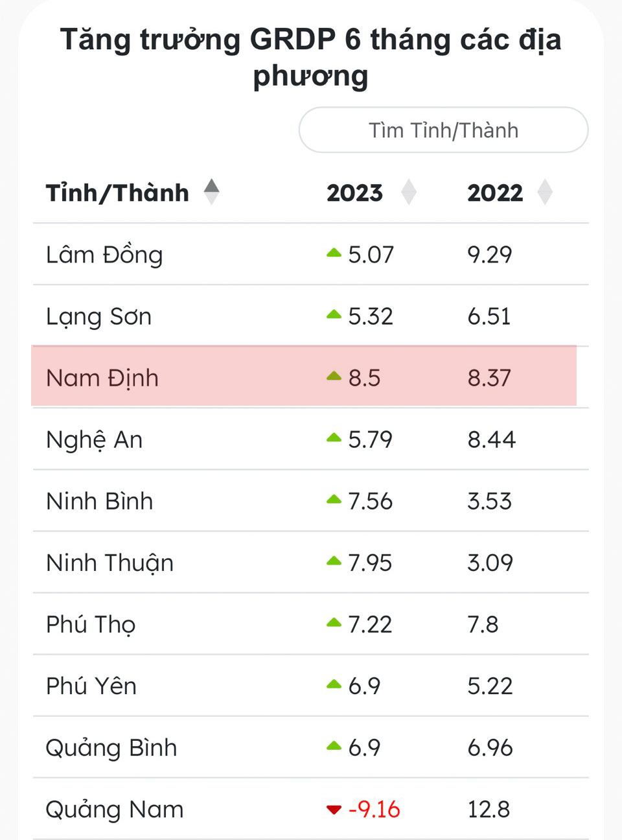Click the 2023 column header label
622x840 pixels.
coord(354,192)
